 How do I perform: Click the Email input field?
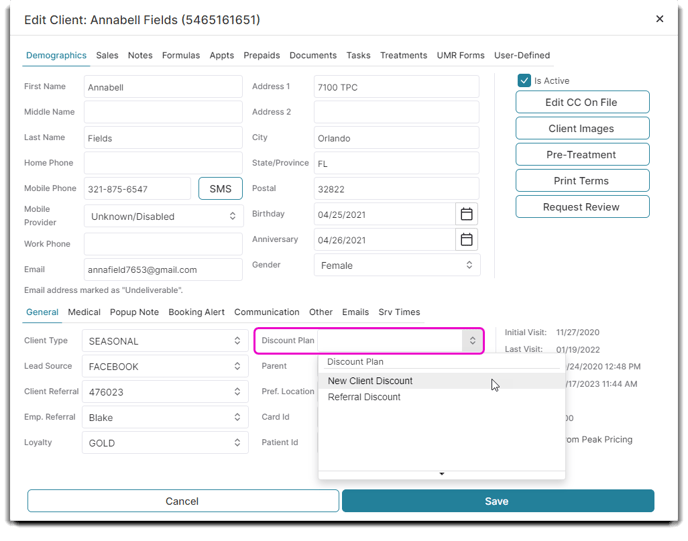pos(163,269)
